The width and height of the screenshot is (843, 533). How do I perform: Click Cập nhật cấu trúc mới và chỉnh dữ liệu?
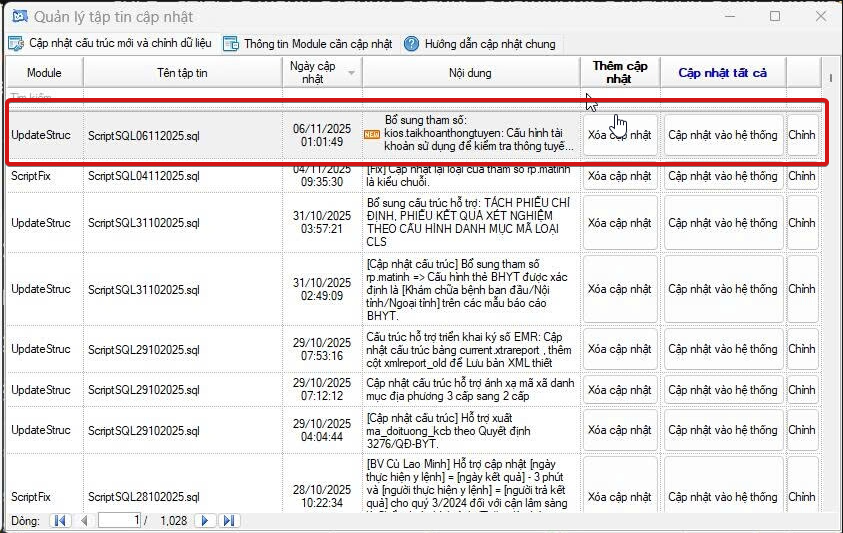tap(110, 44)
